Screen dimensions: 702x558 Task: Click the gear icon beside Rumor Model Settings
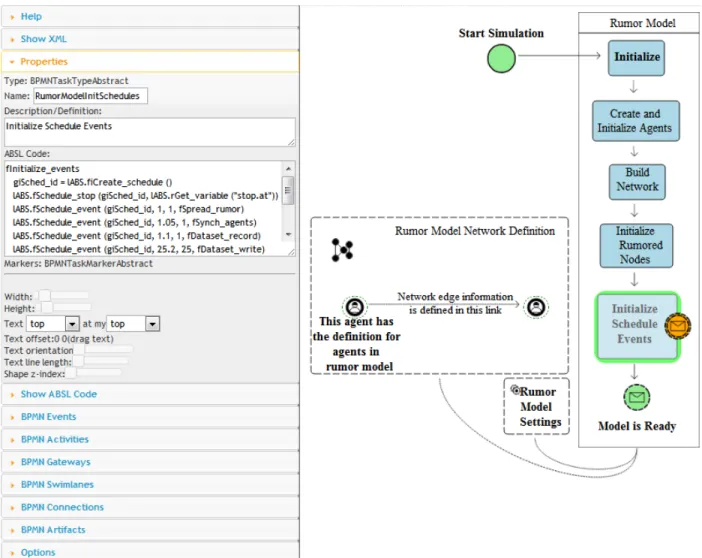coord(515,390)
